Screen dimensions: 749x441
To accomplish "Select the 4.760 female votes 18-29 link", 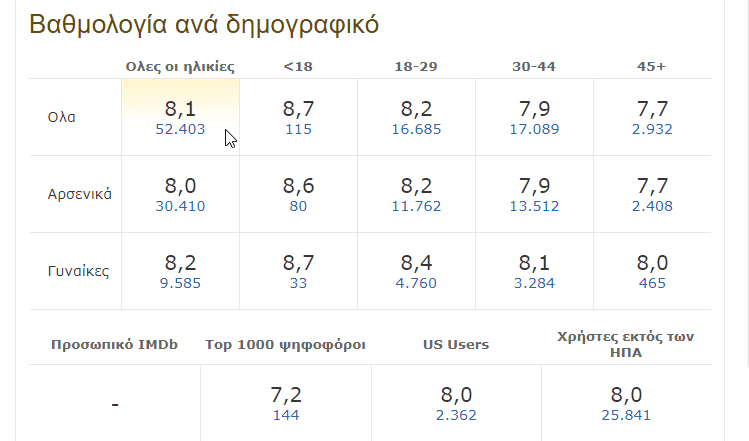I will 416,283.
